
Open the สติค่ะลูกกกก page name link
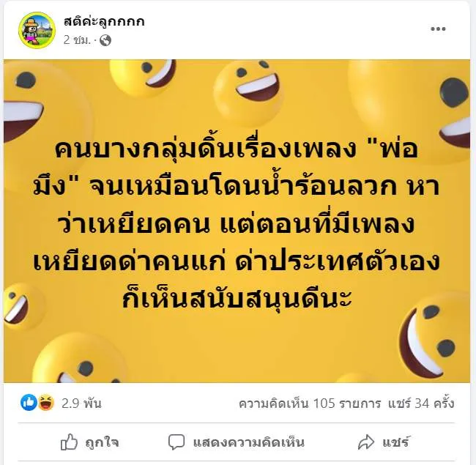104,21
